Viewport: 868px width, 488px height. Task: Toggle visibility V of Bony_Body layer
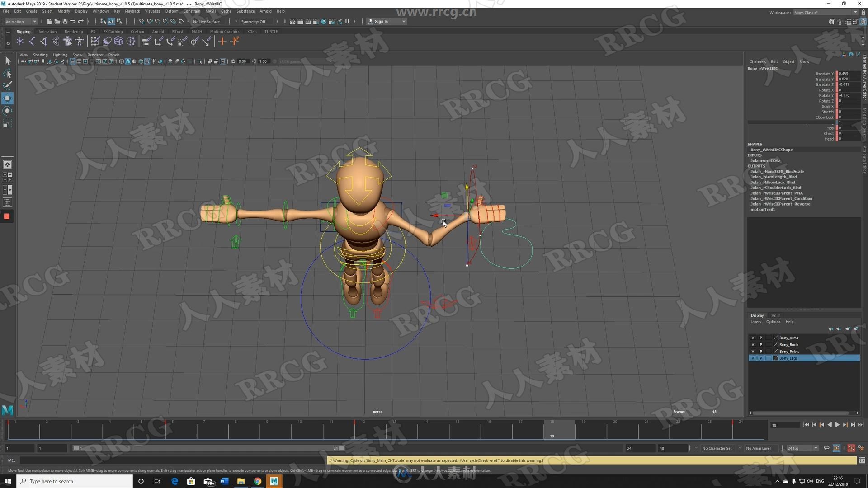click(753, 345)
